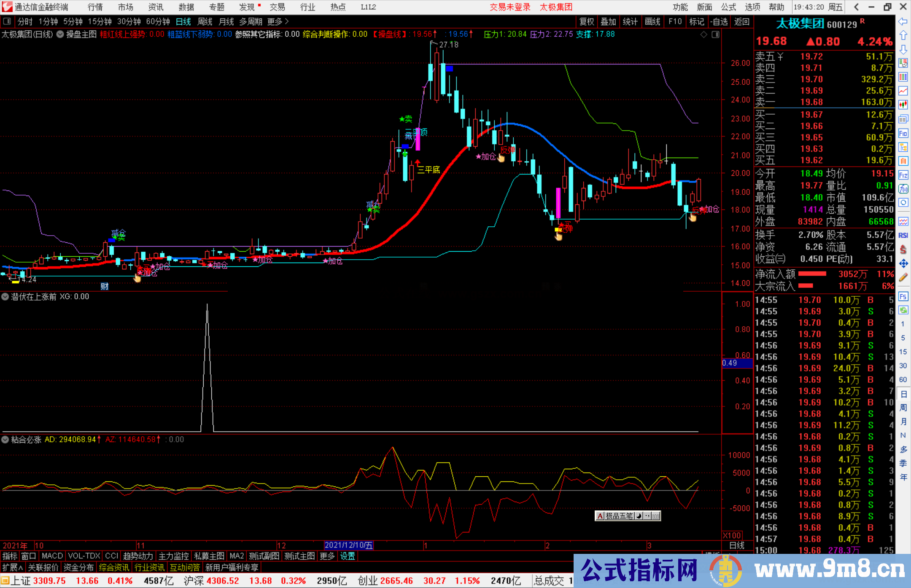The width and height of the screenshot is (911, 588).
Task: Click the 画线 drawing button
Action: point(652,21)
